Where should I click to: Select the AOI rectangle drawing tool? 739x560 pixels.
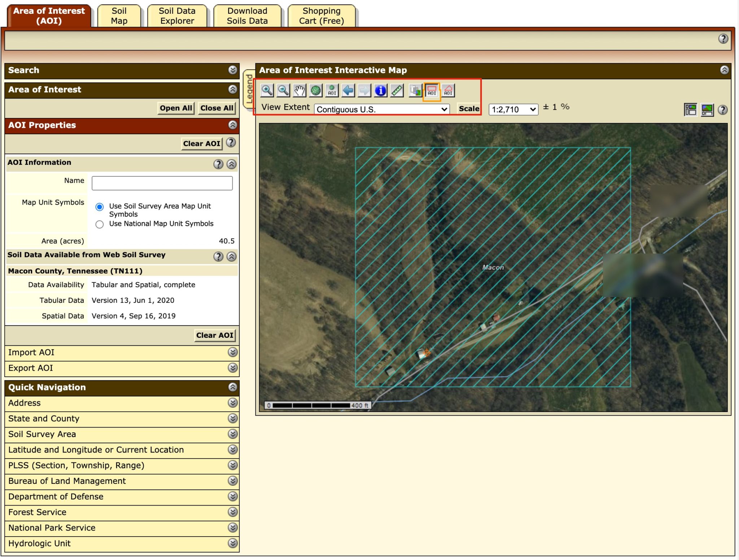tap(432, 91)
